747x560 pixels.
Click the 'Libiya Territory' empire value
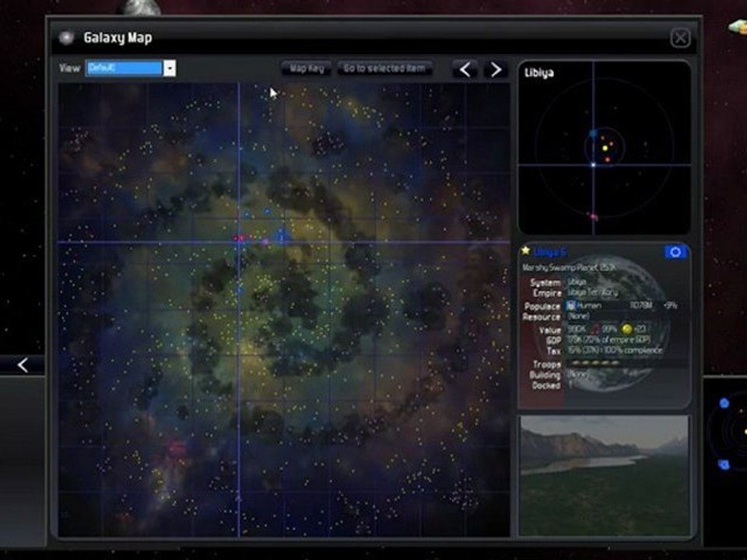(x=592, y=292)
